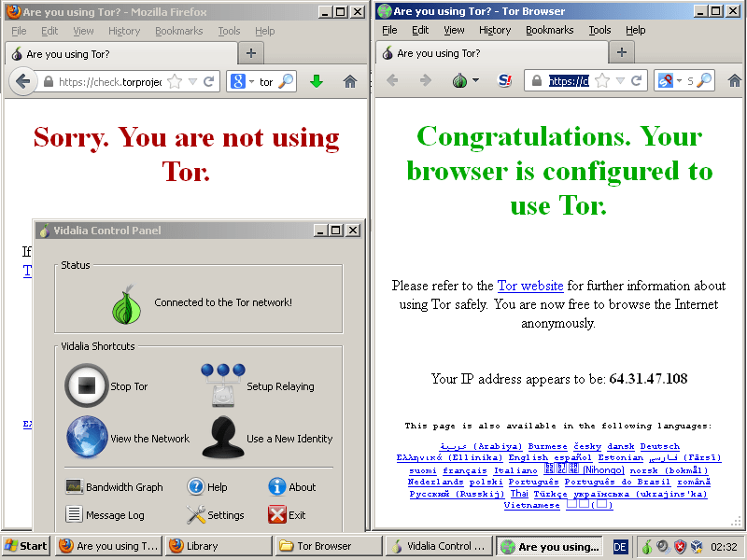This screenshot has width=747, height=560.
Task: Click Torbutton onion icon in Tor Browser
Action: click(x=459, y=80)
